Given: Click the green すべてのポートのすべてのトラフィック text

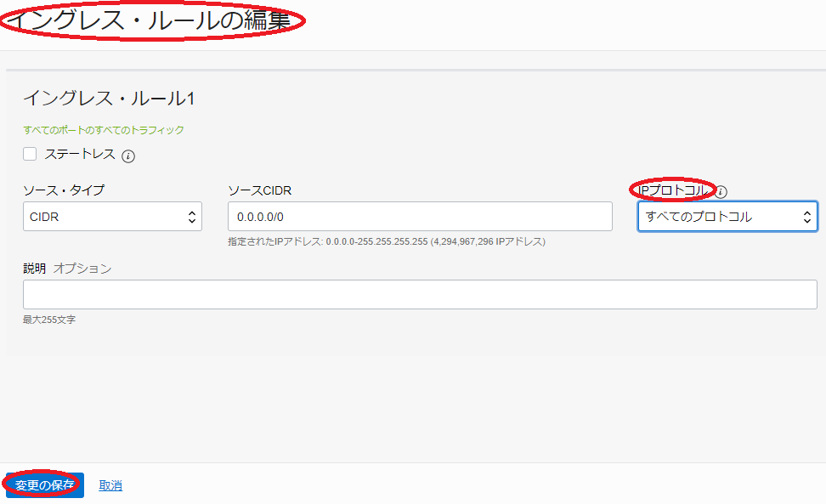Looking at the screenshot, I should point(104,130).
